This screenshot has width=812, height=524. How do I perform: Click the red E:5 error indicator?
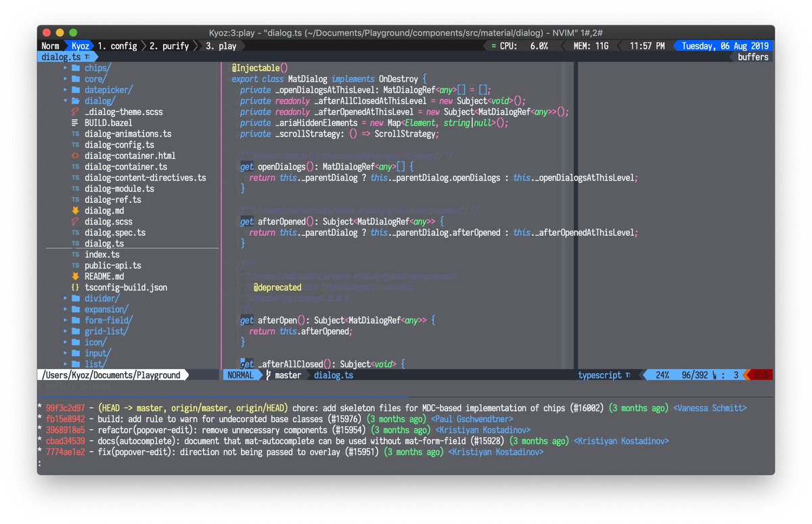pos(762,375)
